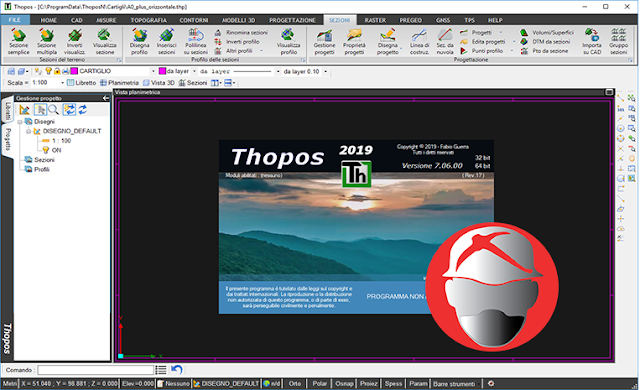Open Visualizza profilo tool

(289, 42)
